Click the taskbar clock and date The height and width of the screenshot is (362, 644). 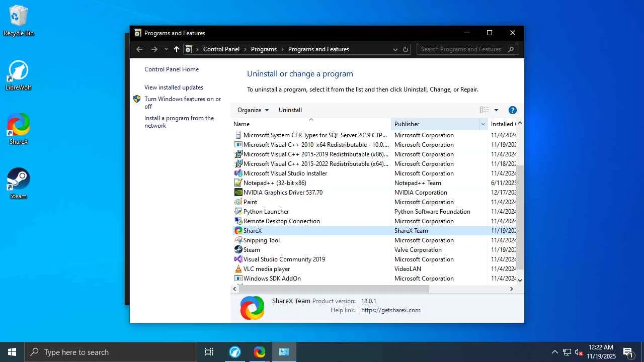601,352
